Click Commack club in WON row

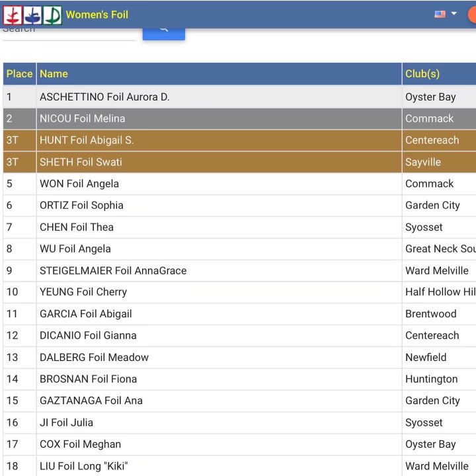(429, 184)
